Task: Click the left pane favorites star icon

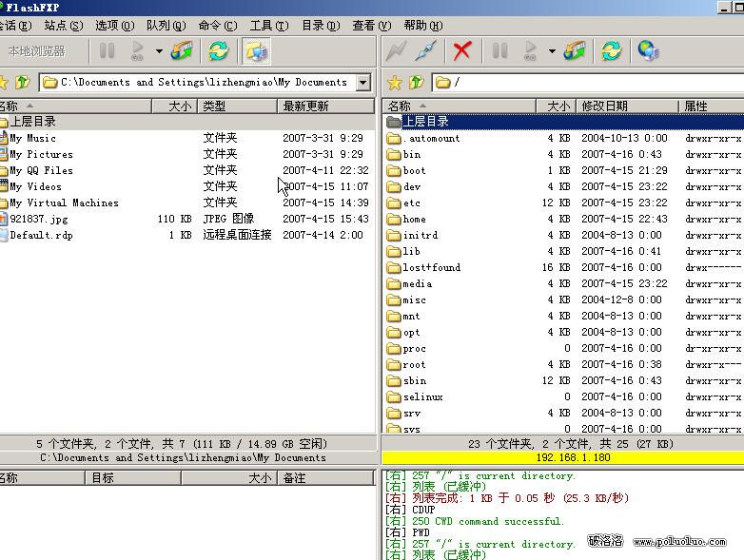Action: point(3,83)
